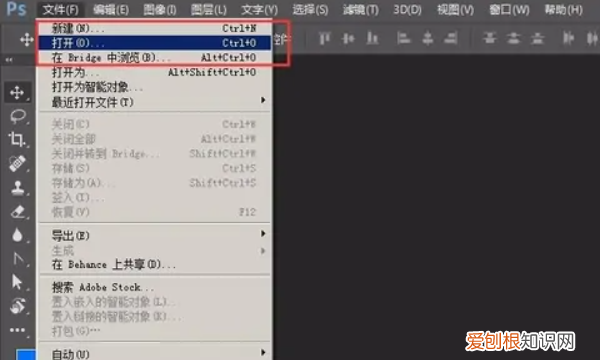Open the 视图(V) menu

point(455,9)
